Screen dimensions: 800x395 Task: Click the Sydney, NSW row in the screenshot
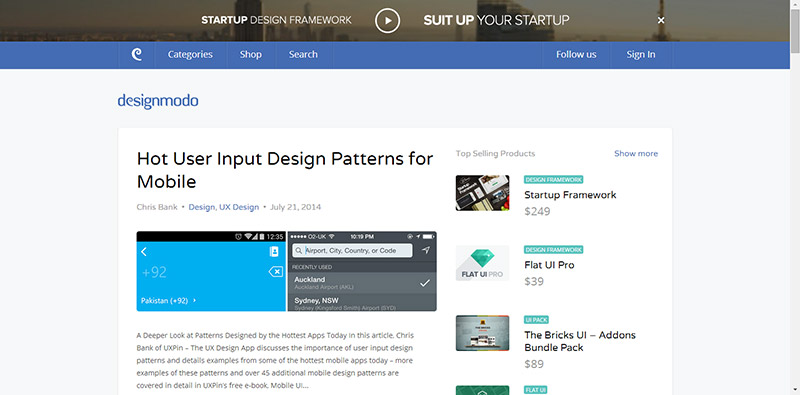362,303
